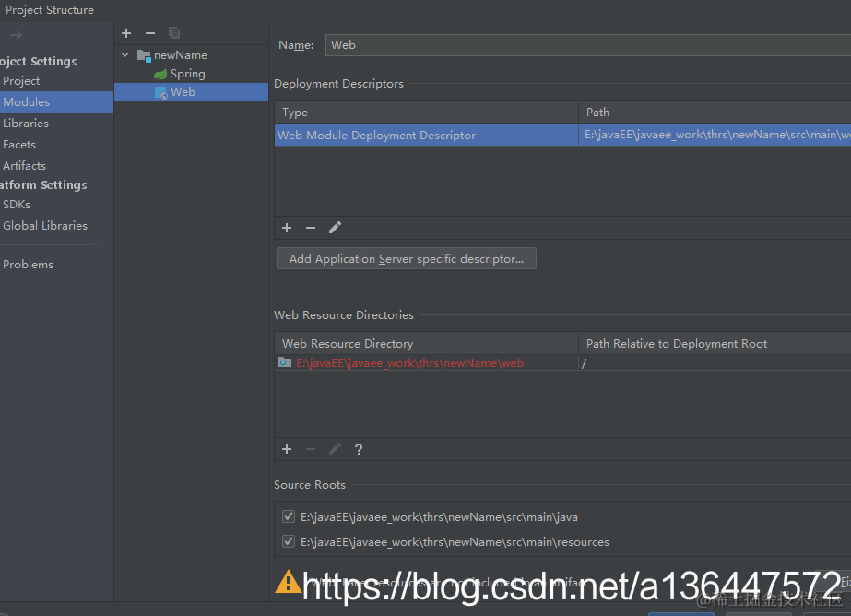The width and height of the screenshot is (851, 616).
Task: Open Artifacts settings
Action: pos(24,166)
